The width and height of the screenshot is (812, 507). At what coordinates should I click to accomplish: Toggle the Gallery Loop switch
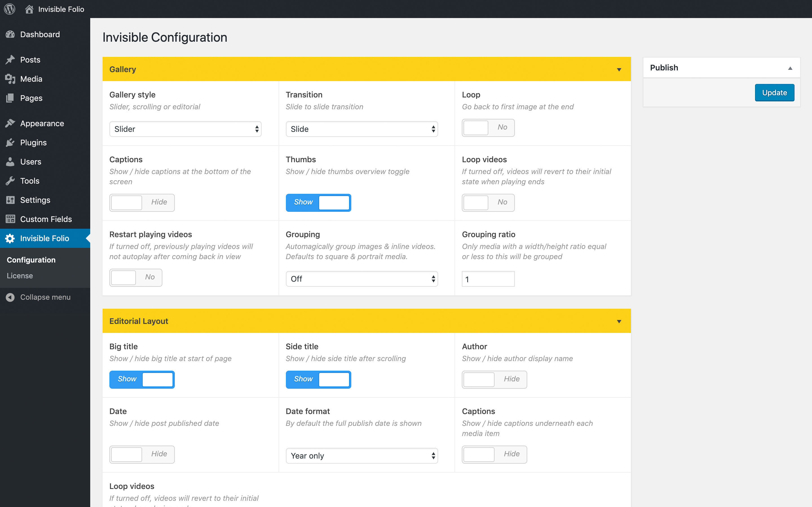(488, 128)
